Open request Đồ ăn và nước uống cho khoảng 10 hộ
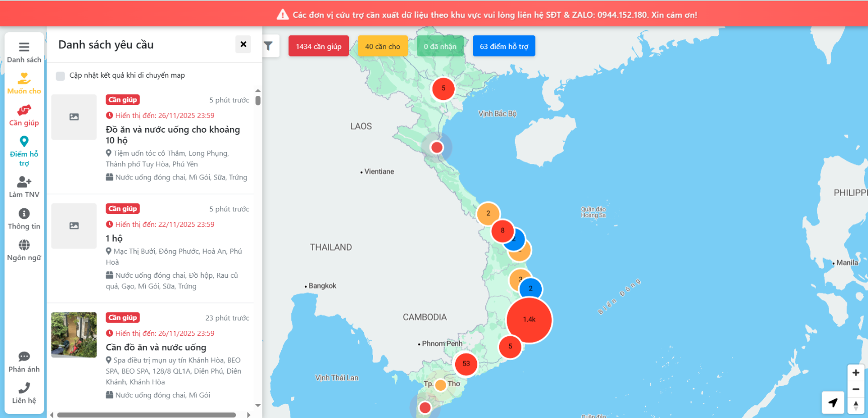The width and height of the screenshot is (868, 418). tap(173, 135)
